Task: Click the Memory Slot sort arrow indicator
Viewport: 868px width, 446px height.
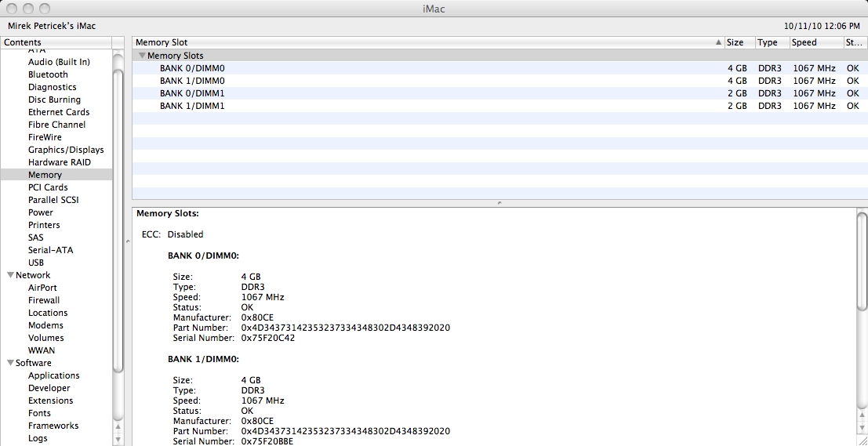Action: point(718,42)
